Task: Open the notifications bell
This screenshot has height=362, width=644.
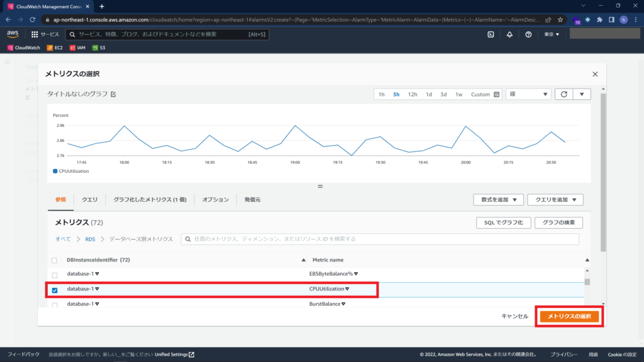Action: (508, 35)
